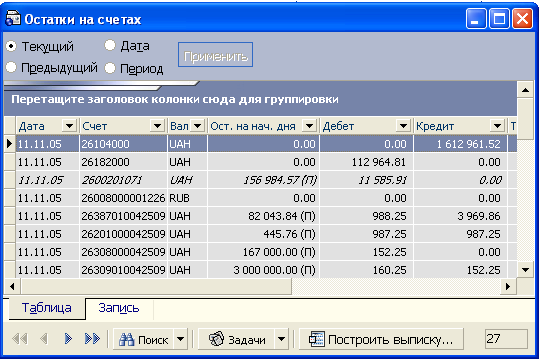Select account cell 26201000042509
This screenshot has height=361, width=542.
tap(123, 234)
